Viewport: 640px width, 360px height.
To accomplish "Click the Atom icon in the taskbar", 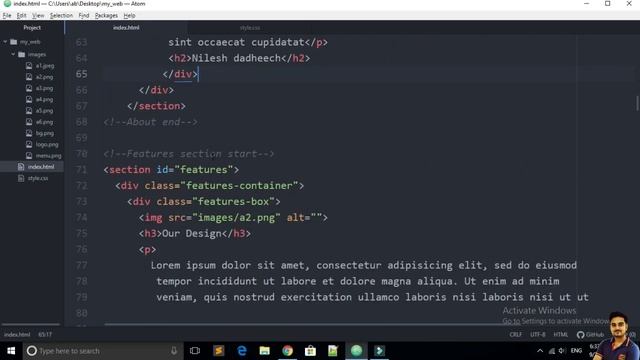I will point(356,351).
